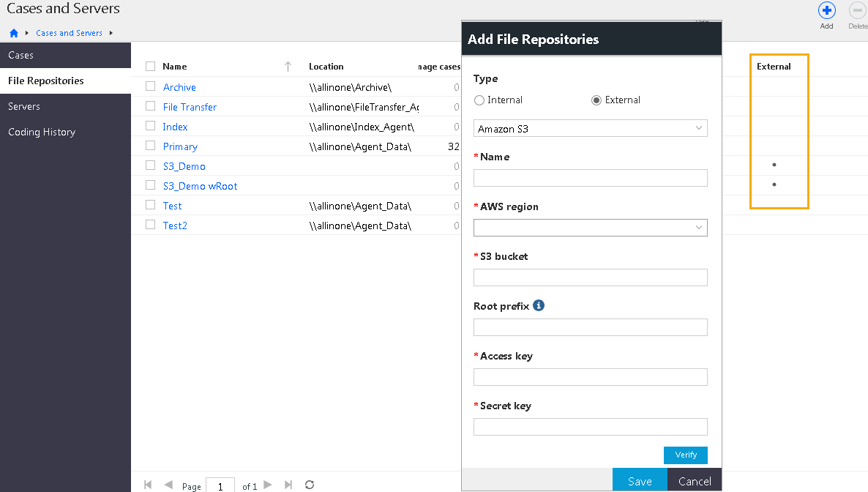The image size is (868, 492).
Task: Check the box next to Archive
Action: 150,86
